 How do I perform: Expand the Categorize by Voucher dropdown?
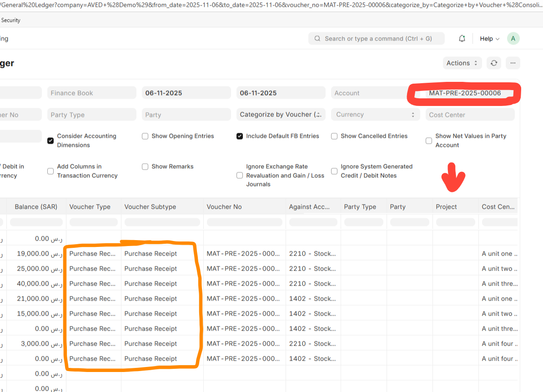(x=281, y=115)
